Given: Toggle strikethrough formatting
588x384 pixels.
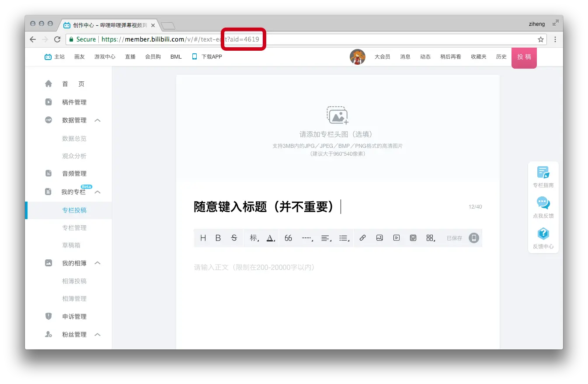Looking at the screenshot, I should [x=234, y=238].
